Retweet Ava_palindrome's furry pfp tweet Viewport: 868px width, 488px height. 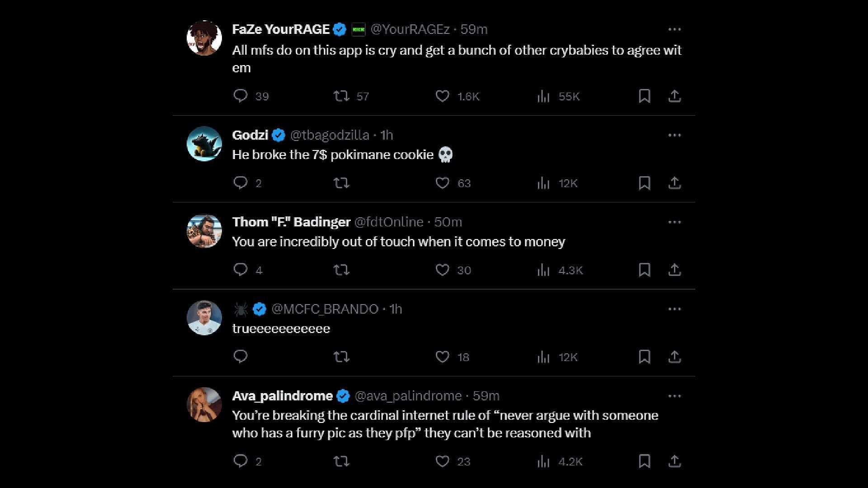click(341, 461)
